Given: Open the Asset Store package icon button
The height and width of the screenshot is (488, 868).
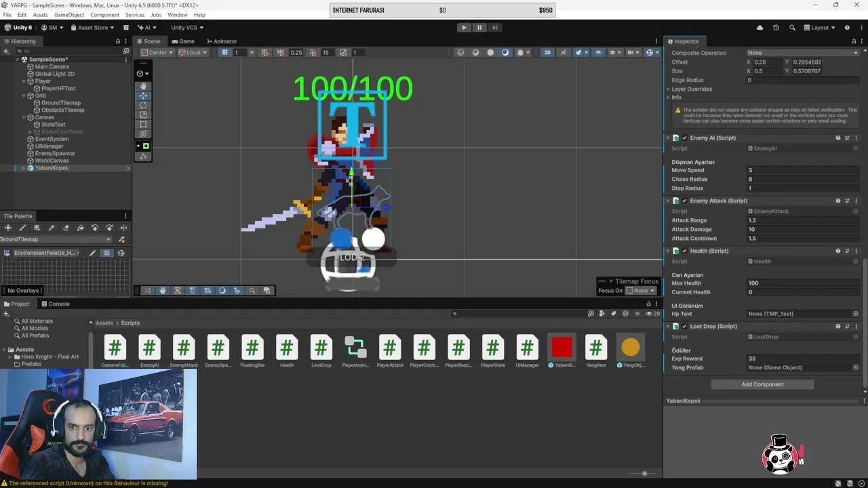Looking at the screenshot, I should [x=126, y=28].
